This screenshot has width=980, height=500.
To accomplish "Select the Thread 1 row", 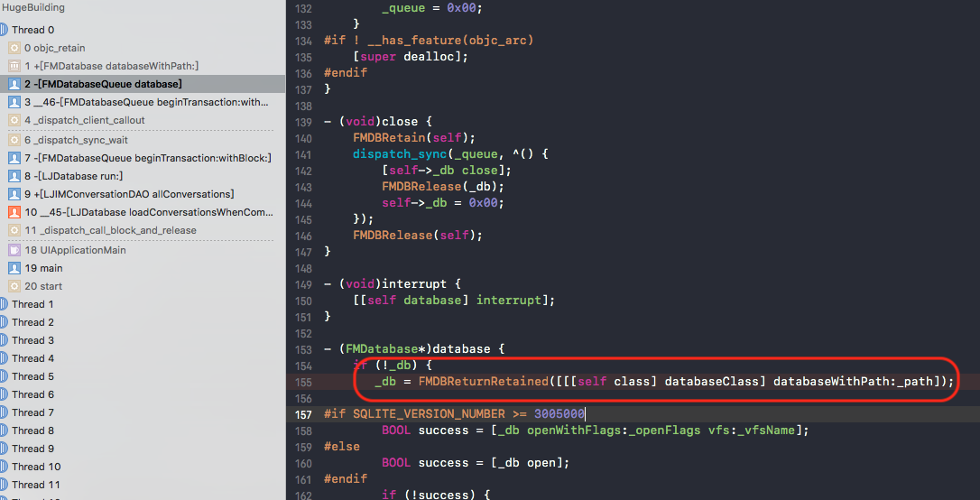I will [143, 304].
